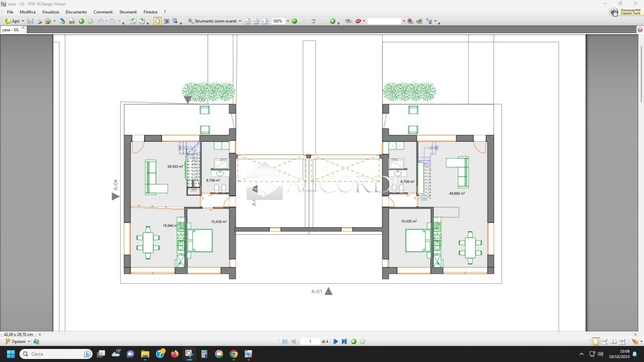Expand the Apri recent files dropdown arrow
The image size is (644, 362).
pyautogui.click(x=23, y=21)
